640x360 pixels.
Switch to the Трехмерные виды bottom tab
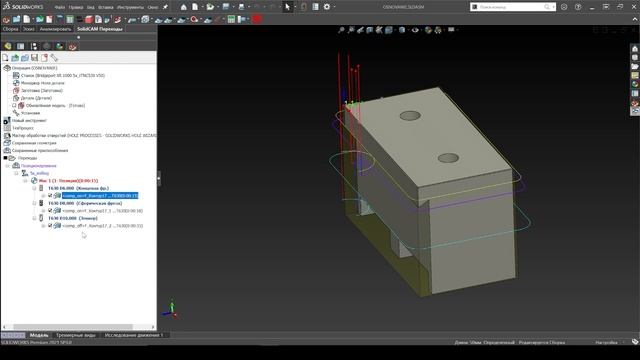[76, 335]
